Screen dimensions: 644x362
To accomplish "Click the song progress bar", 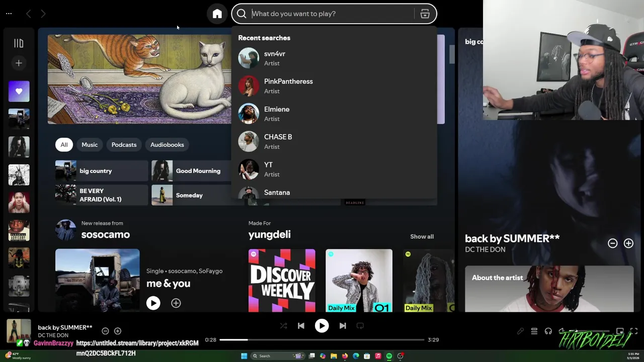I will pos(322,340).
